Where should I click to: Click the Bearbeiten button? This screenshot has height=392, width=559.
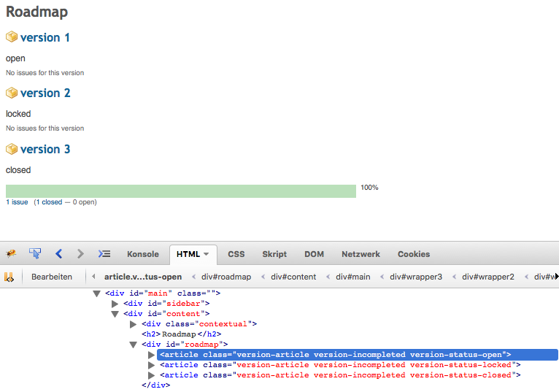52,277
